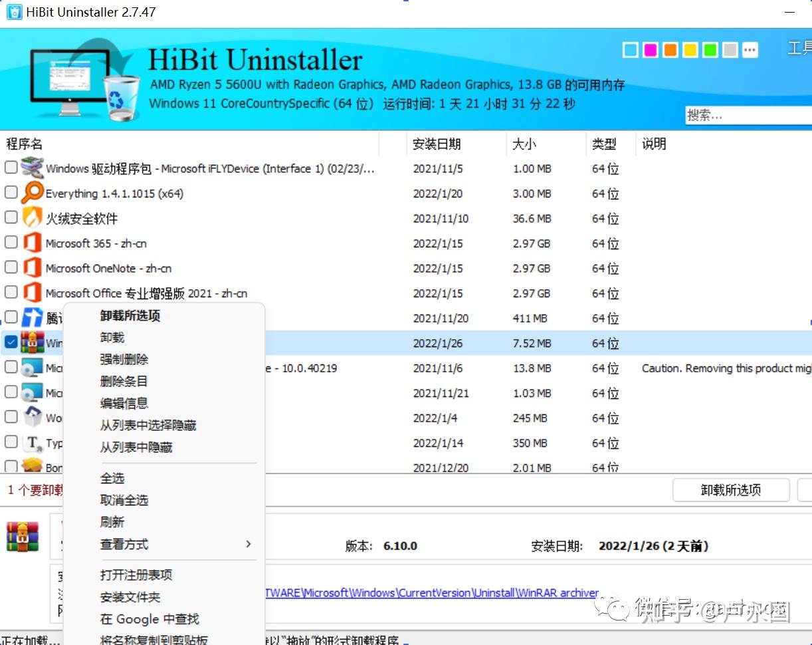Screen dimensions: 812x645
Task: Choose 将名称复制到剪贴板 menu entry
Action: [154, 640]
